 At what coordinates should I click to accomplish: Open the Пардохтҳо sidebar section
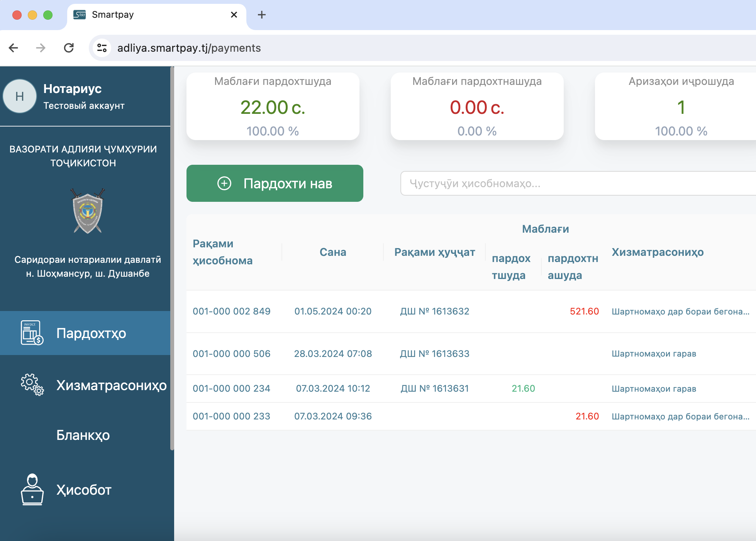[x=85, y=333]
